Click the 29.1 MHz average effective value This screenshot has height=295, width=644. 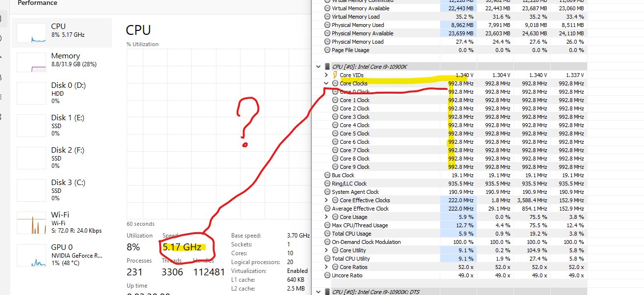click(x=499, y=209)
